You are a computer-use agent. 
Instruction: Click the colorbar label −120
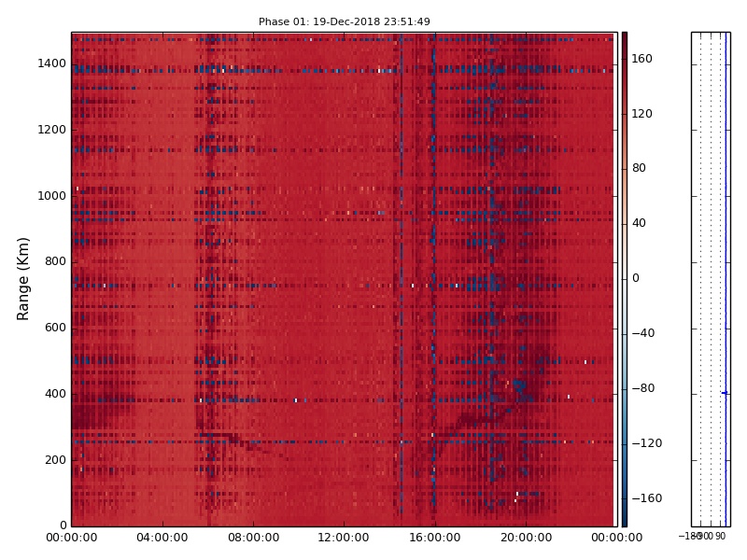pos(647,443)
